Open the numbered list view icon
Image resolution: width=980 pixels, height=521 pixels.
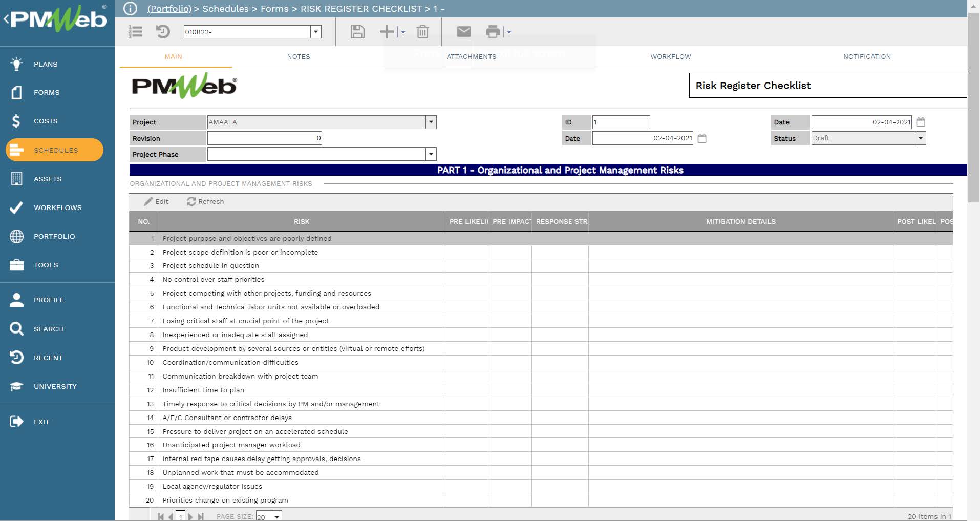136,32
